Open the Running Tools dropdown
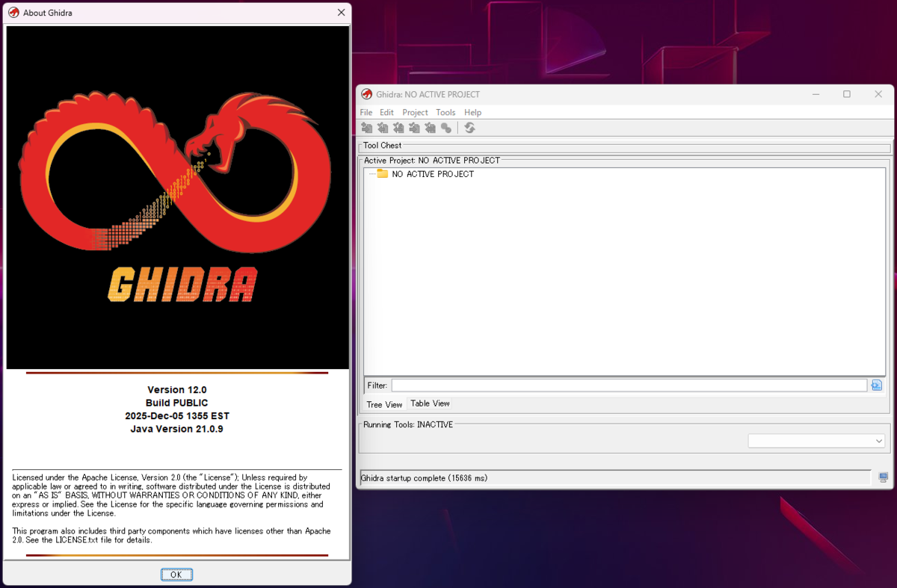This screenshot has width=897, height=588. pos(816,442)
